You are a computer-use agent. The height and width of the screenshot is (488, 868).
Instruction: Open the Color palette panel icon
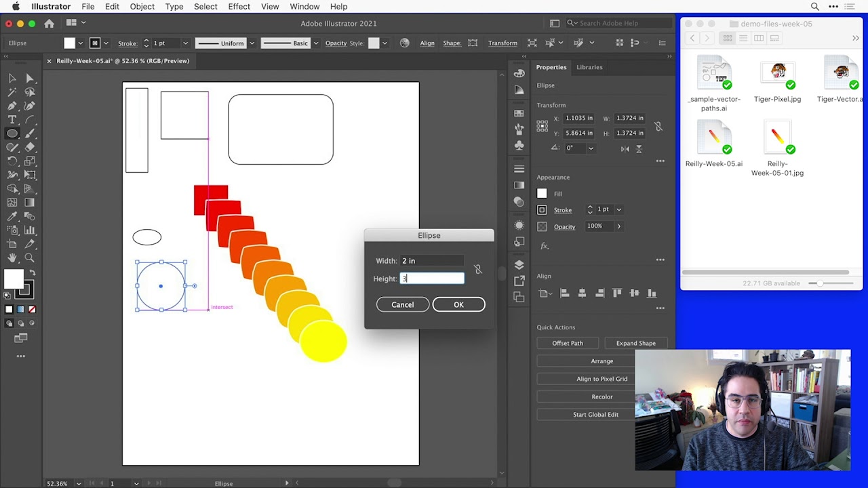coord(519,73)
